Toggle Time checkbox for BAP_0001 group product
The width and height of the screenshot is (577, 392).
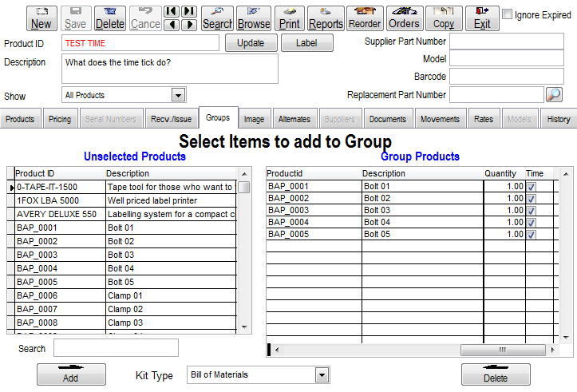532,187
